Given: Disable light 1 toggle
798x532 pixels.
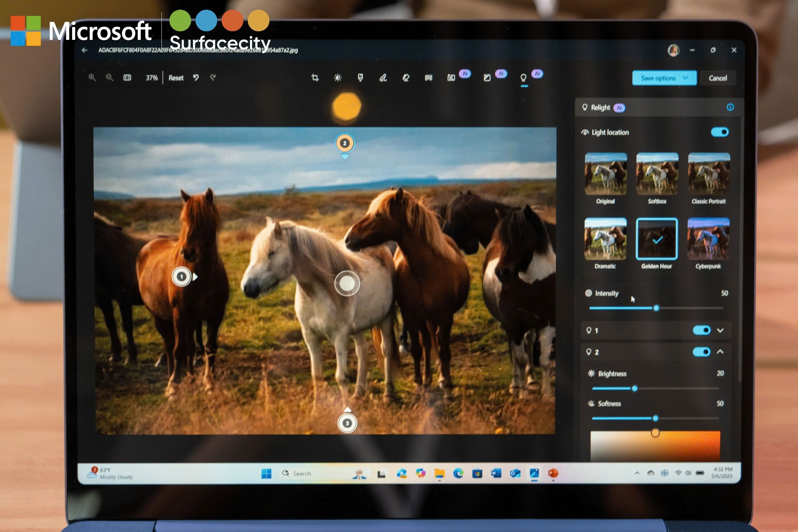Looking at the screenshot, I should tap(702, 330).
